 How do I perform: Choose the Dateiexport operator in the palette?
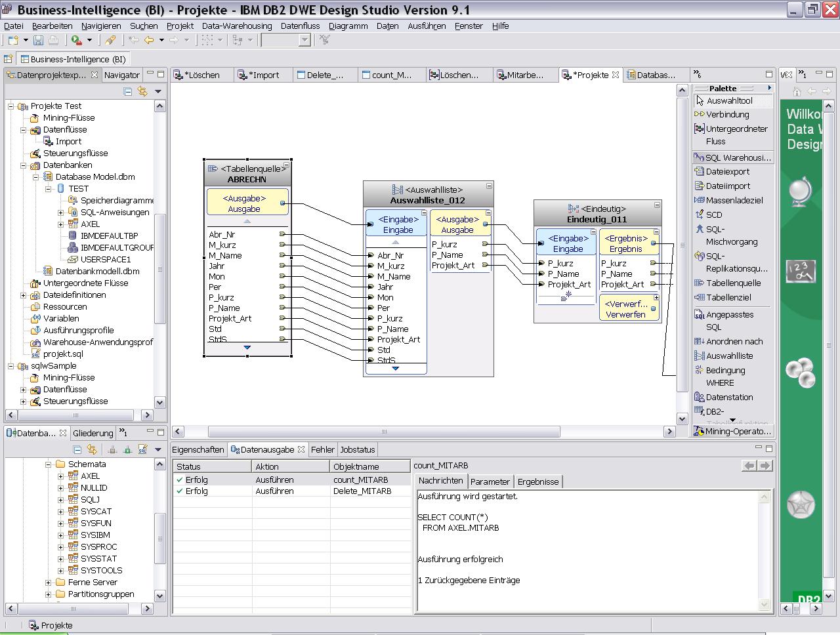(x=727, y=171)
